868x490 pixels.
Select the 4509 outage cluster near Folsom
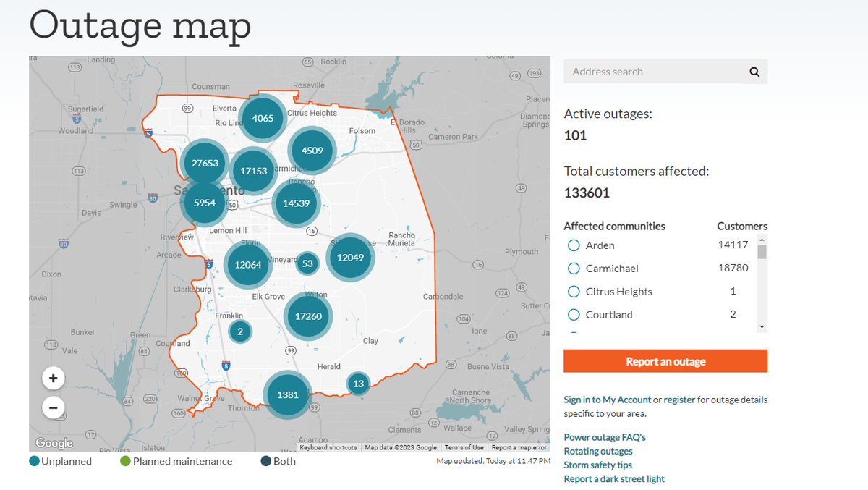click(312, 151)
